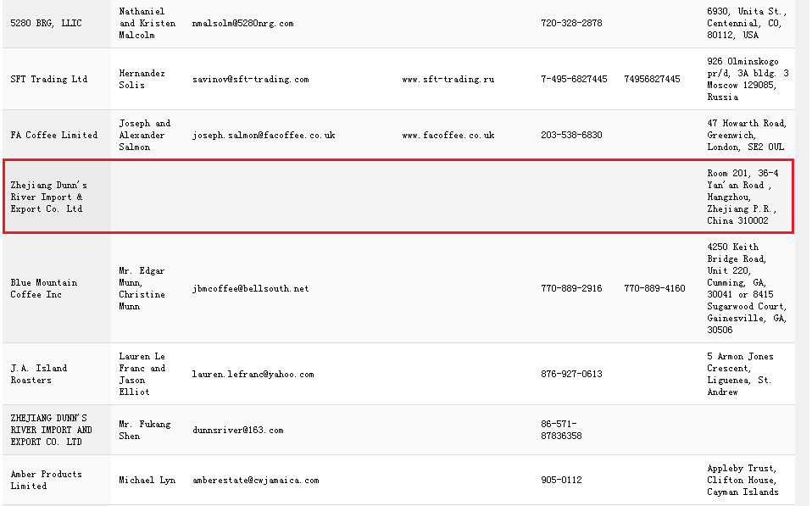Image resolution: width=812 pixels, height=506 pixels.
Task: Click the joseph.salmon@facoffee.co.uk email address
Action: point(264,136)
